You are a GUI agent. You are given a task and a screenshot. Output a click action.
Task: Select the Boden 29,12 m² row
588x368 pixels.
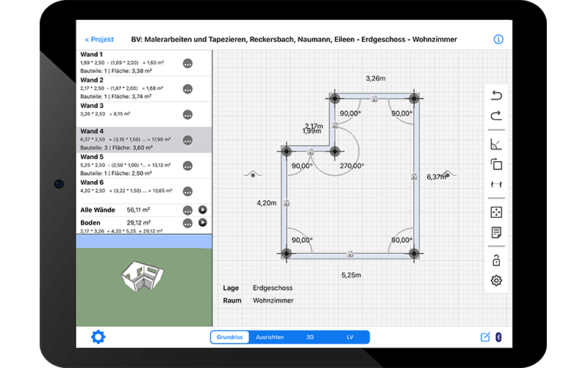coord(144,225)
